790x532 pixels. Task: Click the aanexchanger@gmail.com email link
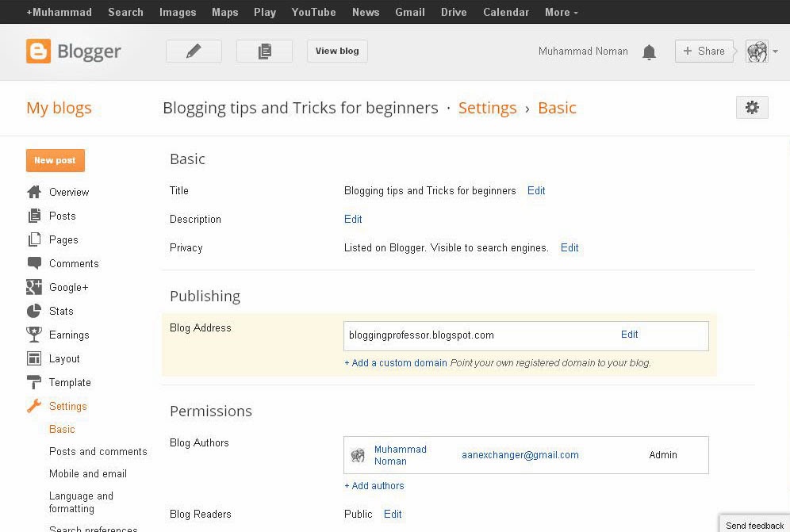click(x=520, y=455)
